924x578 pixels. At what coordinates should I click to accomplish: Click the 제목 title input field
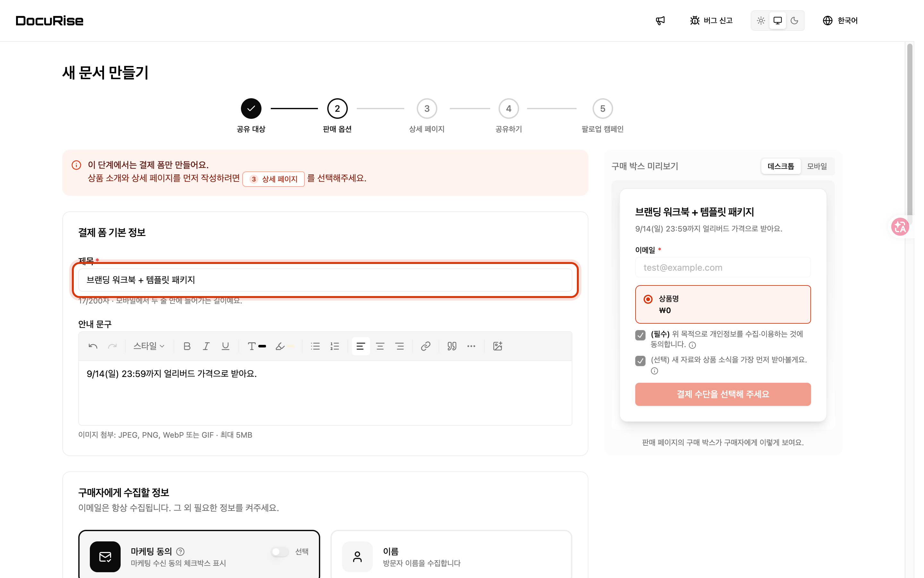[x=325, y=280]
